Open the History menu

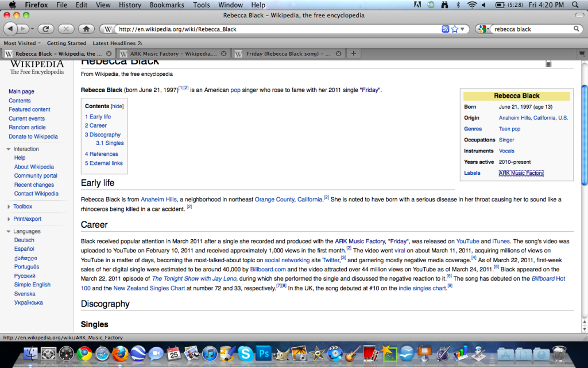pos(130,5)
